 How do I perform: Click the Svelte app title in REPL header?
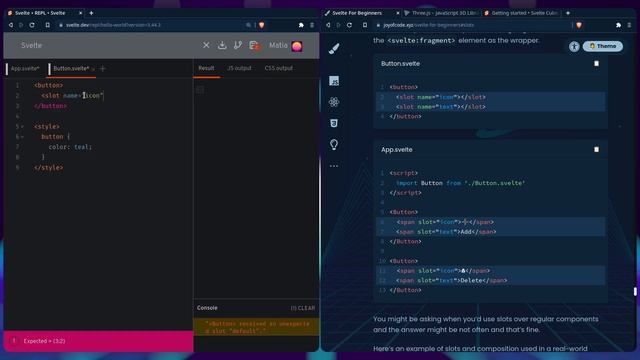click(31, 45)
